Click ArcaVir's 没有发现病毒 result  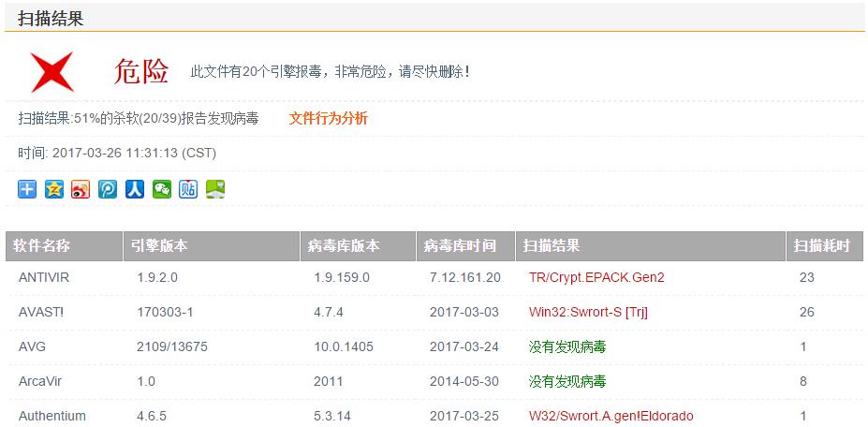(567, 381)
